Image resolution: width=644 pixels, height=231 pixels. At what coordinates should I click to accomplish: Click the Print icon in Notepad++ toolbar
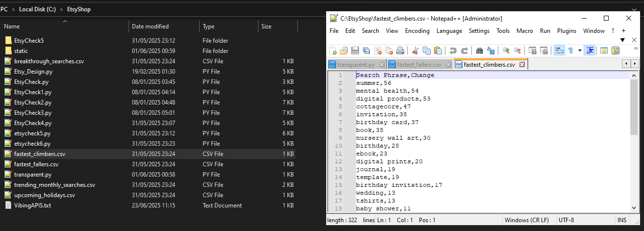click(400, 51)
